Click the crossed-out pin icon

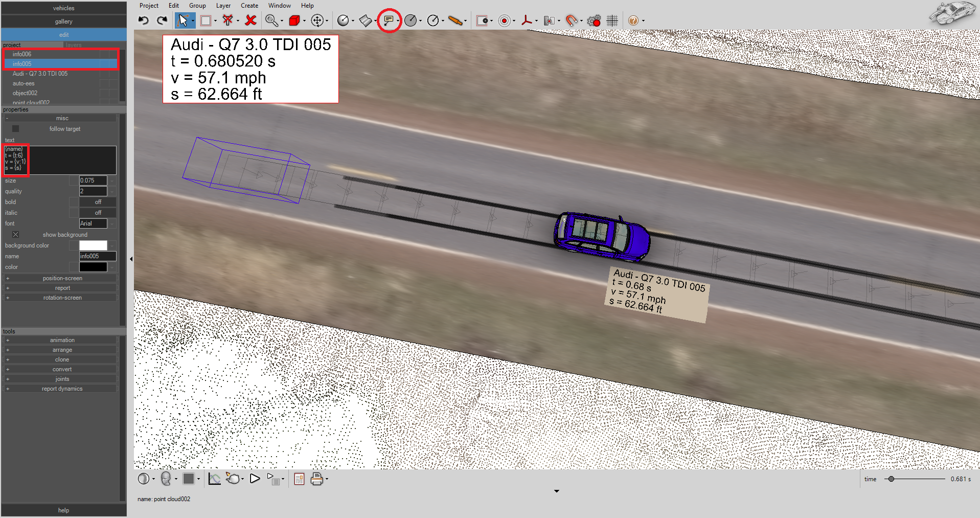click(x=228, y=20)
